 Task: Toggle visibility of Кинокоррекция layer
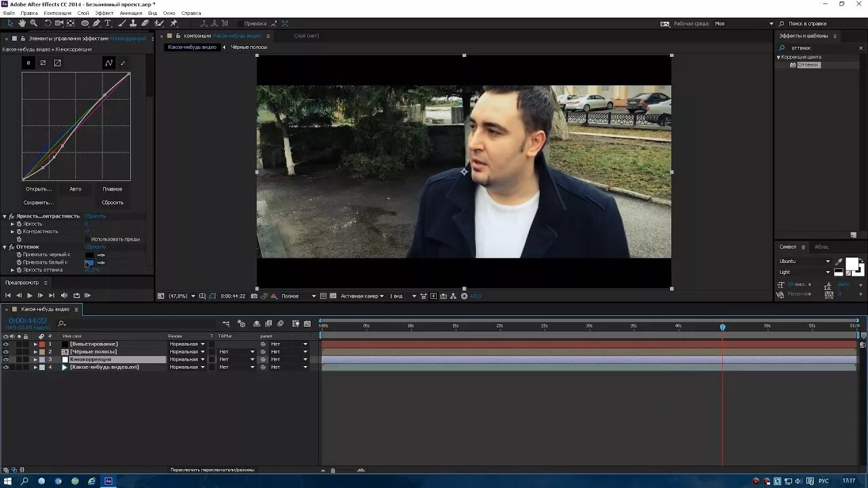5,359
